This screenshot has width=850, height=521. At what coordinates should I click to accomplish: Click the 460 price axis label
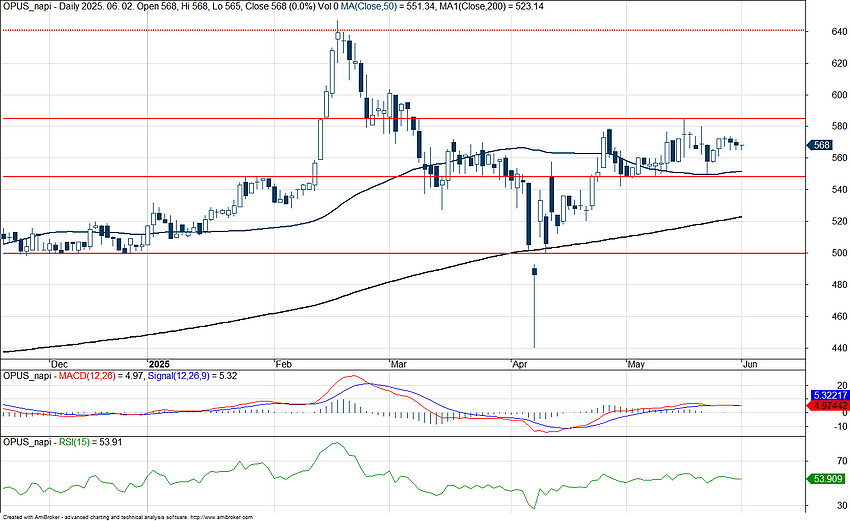tap(839, 316)
